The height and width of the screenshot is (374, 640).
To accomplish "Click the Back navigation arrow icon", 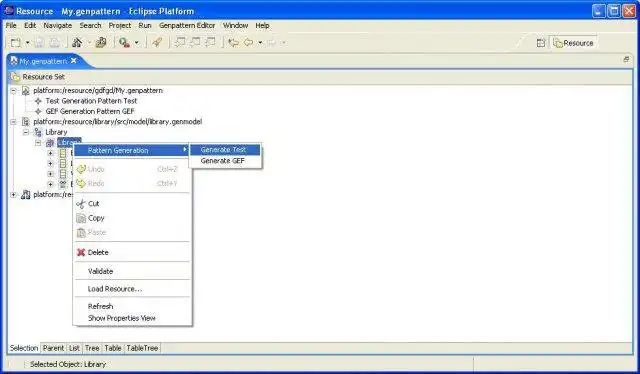I will pos(249,42).
